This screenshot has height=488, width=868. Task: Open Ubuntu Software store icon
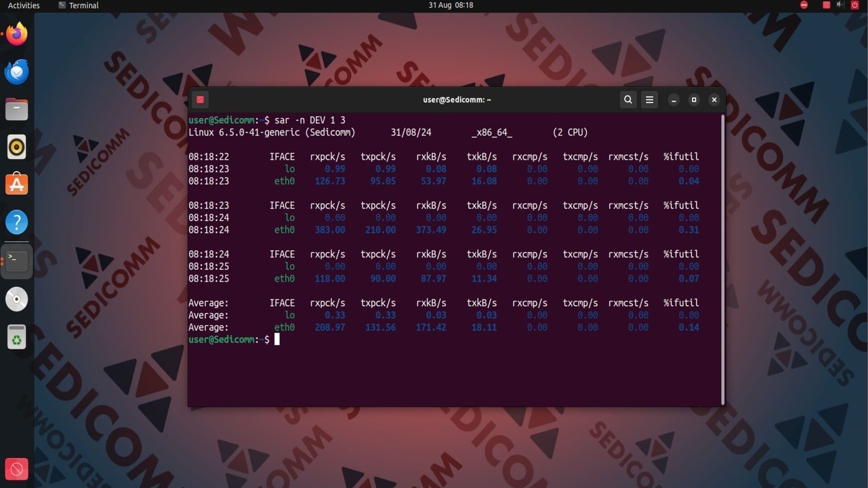point(17,184)
